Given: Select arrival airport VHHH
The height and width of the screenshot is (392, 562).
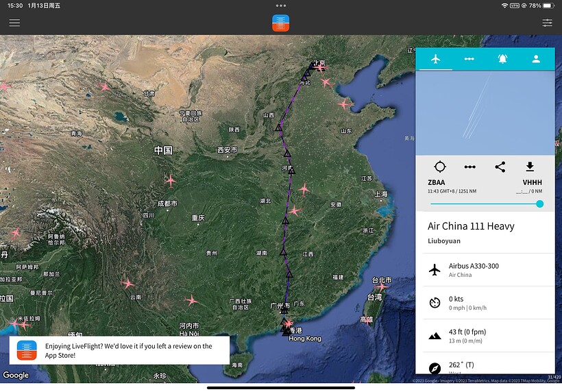Looking at the screenshot, I should [x=533, y=182].
